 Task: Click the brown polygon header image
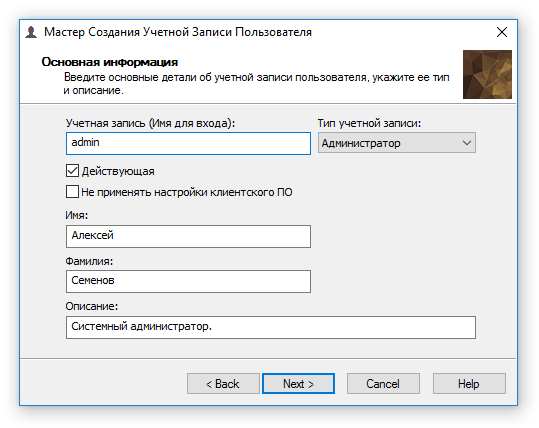[487, 74]
